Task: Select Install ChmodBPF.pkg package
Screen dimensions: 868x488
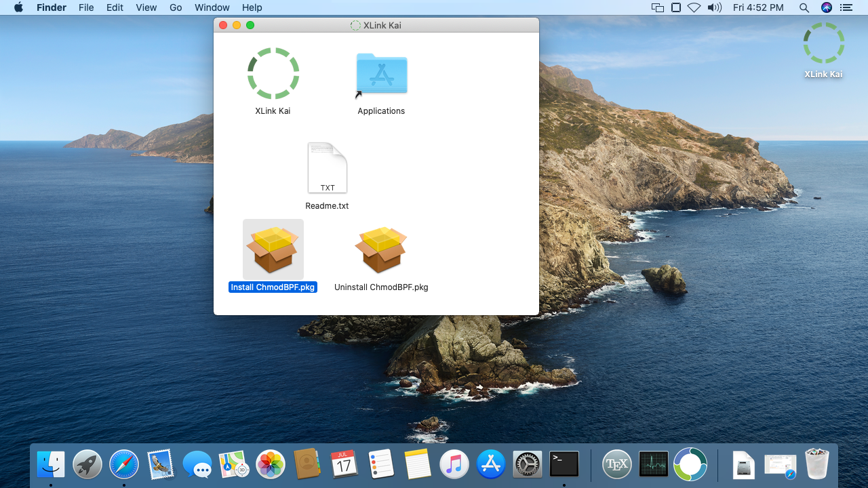Action: coord(273,249)
